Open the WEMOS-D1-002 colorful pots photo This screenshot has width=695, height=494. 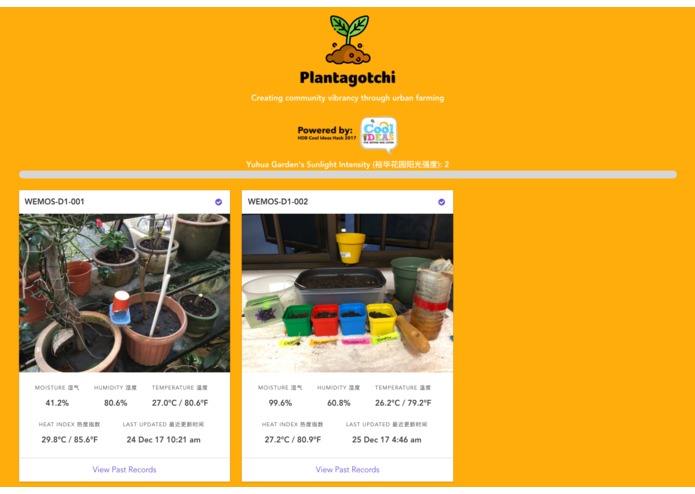(x=348, y=293)
